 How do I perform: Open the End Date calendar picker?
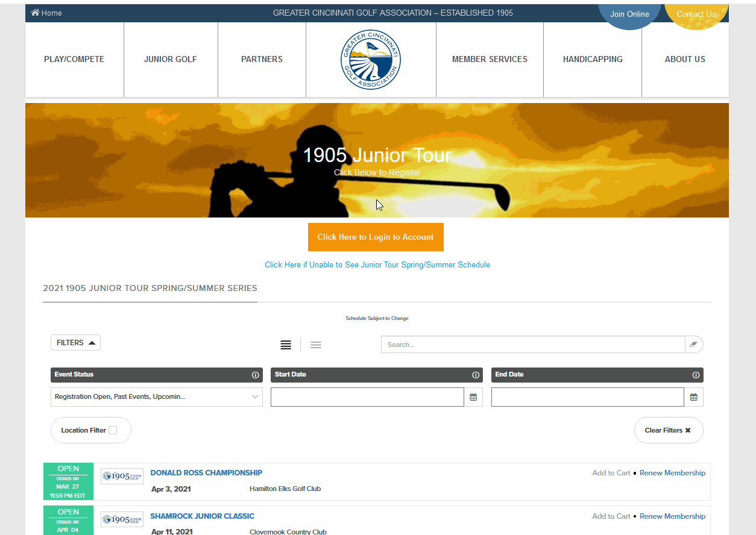694,397
